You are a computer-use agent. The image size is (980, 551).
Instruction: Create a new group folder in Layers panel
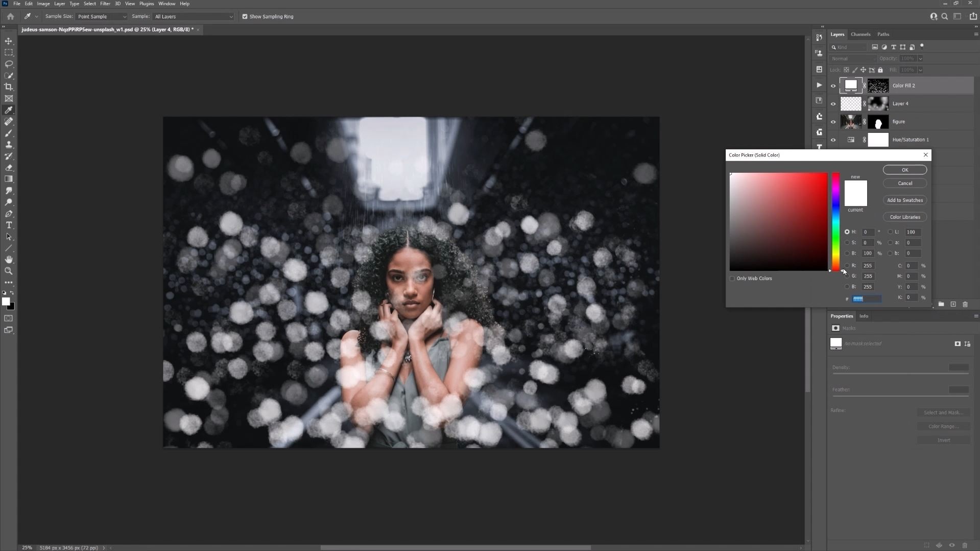point(941,304)
